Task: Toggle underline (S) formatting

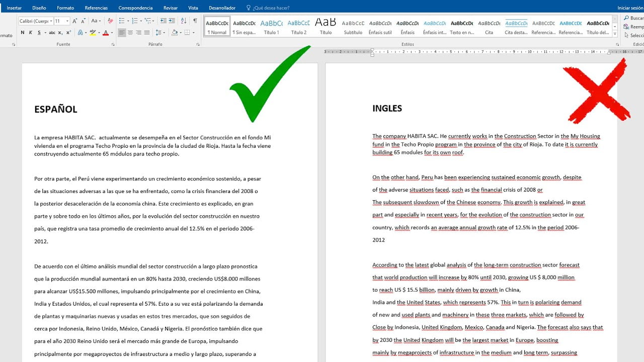Action: click(x=39, y=33)
